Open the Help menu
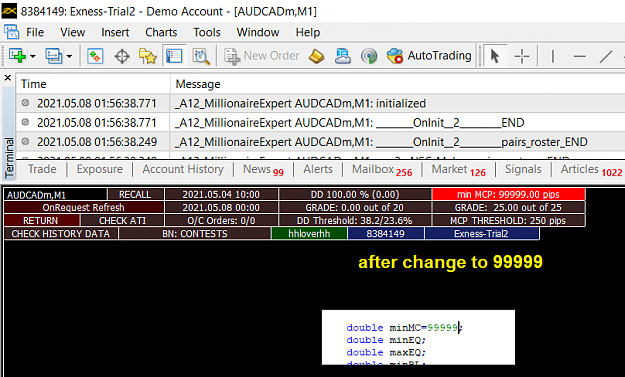Viewport: 625px width, 377px height. [x=308, y=32]
